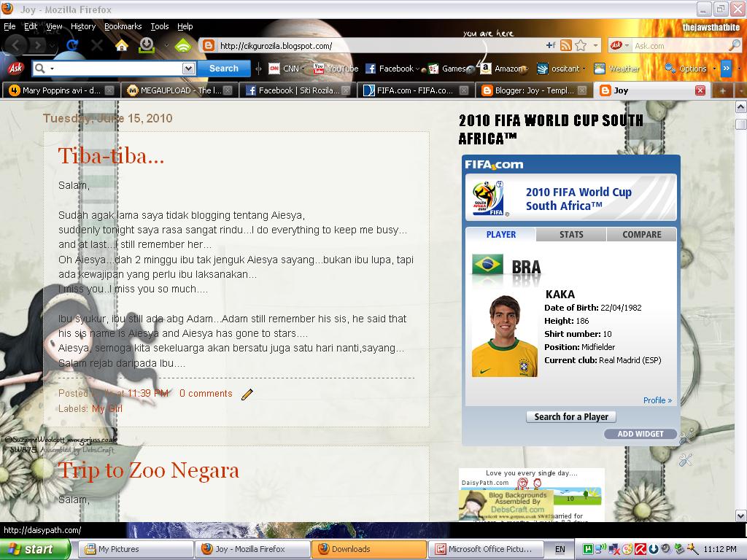Open the Windows Start menu
The width and height of the screenshot is (747, 560).
35,549
